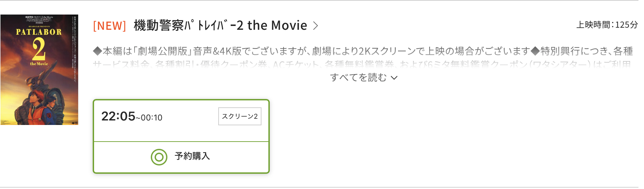This screenshot has height=189, width=644.
Task: Click the first line of the description text
Action: (x=362, y=51)
